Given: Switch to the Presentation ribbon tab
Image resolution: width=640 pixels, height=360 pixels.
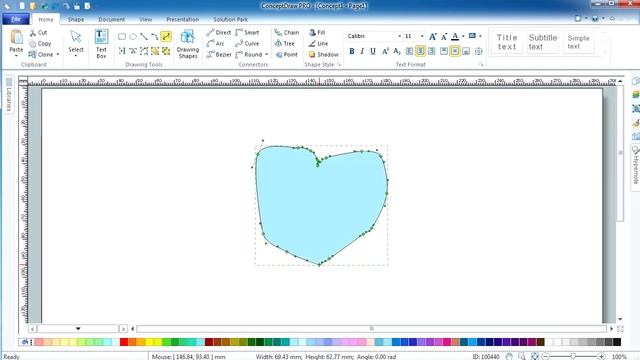Looking at the screenshot, I should click(182, 19).
